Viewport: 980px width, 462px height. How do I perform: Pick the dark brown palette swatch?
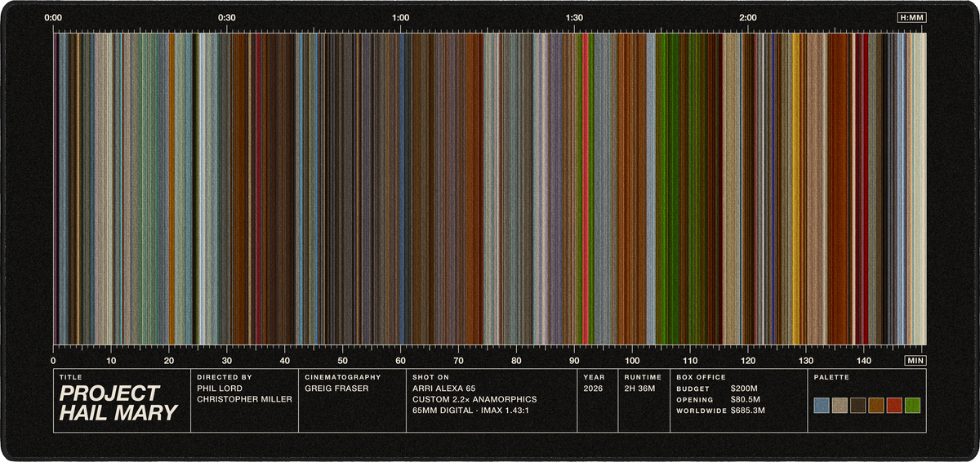point(858,405)
